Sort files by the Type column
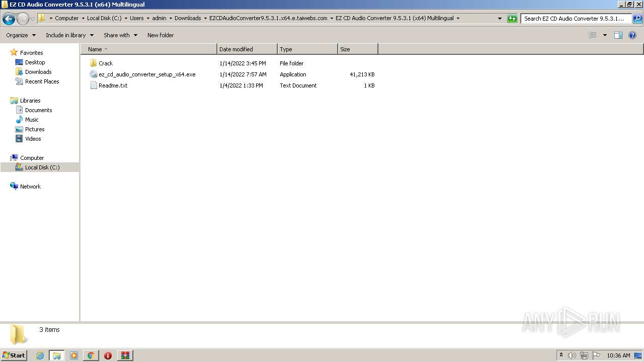 coord(307,49)
